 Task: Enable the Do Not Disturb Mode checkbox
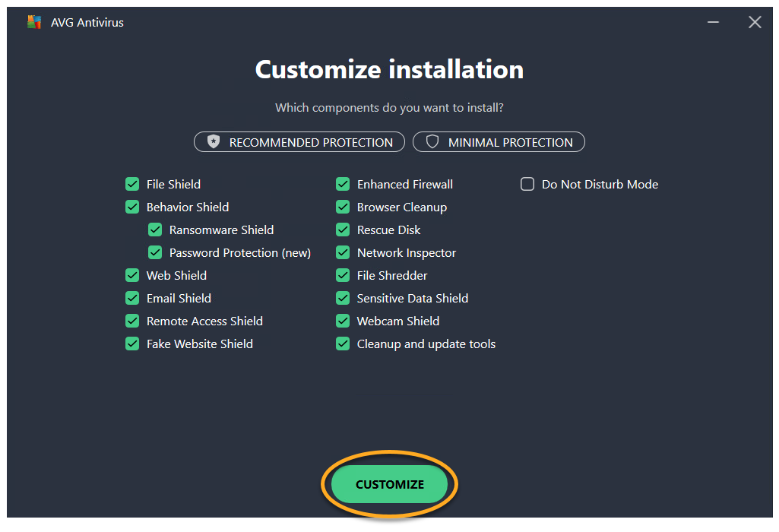[x=527, y=184]
